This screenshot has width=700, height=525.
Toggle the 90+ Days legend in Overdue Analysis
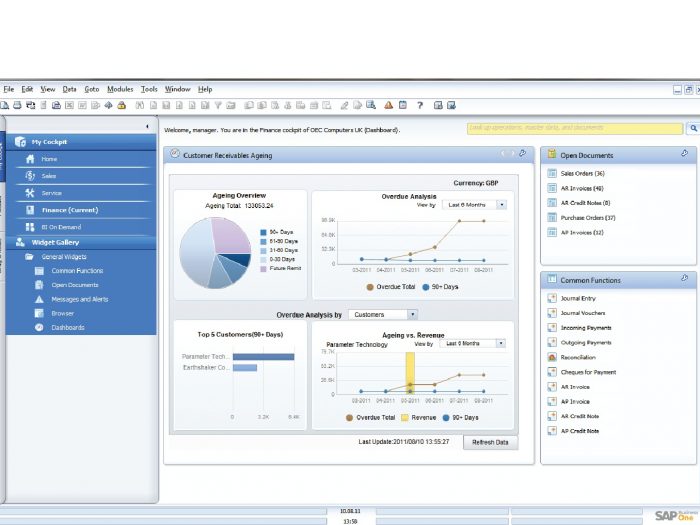pyautogui.click(x=436, y=286)
